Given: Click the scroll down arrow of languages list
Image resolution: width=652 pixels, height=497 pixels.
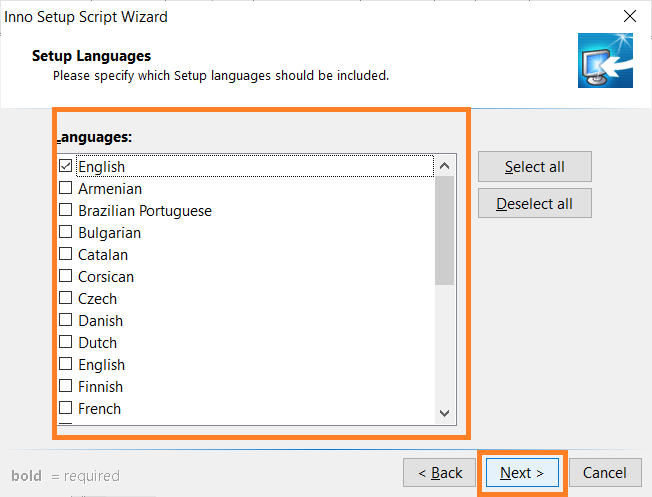Looking at the screenshot, I should coord(445,413).
